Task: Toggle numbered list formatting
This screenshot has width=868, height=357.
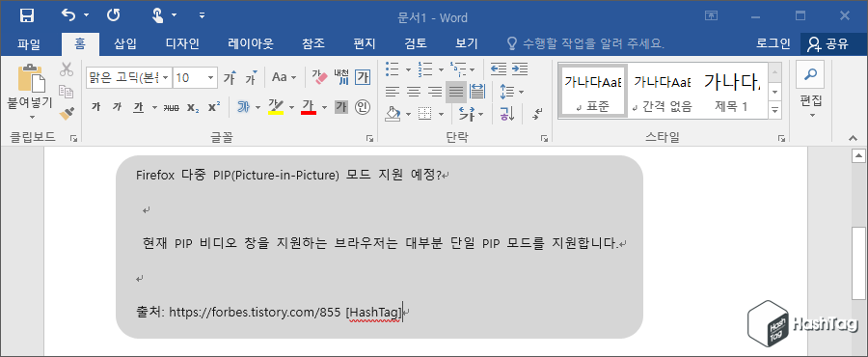Action: tap(425, 69)
